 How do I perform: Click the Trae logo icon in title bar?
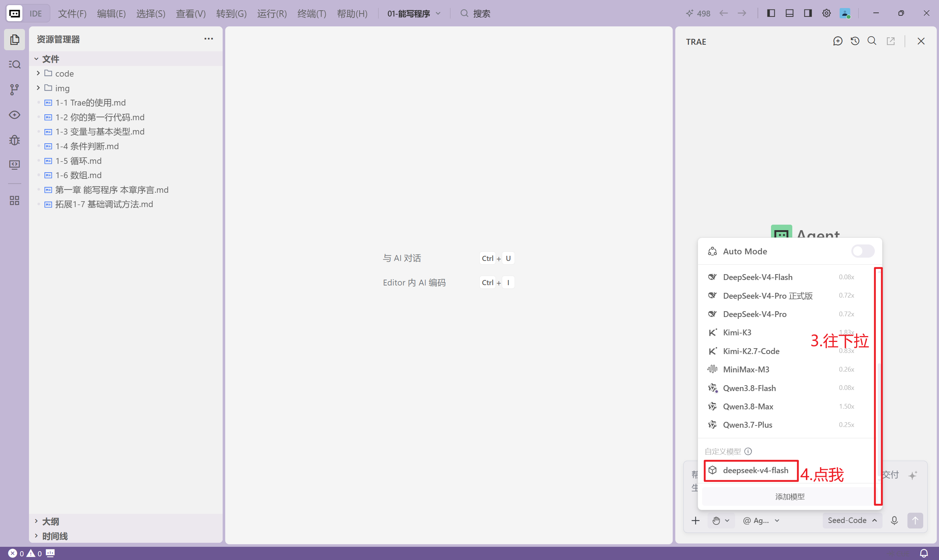pyautogui.click(x=14, y=14)
